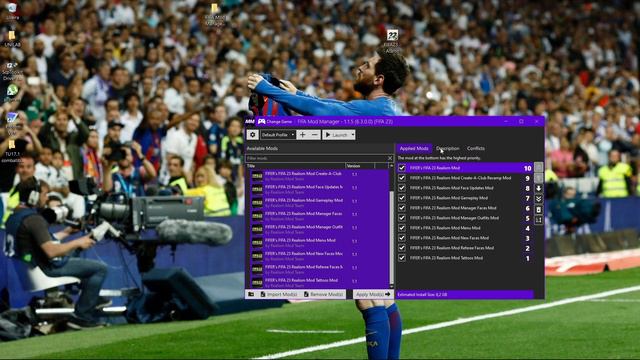Uncheck Referee Faces Mod checkbox

[402, 248]
